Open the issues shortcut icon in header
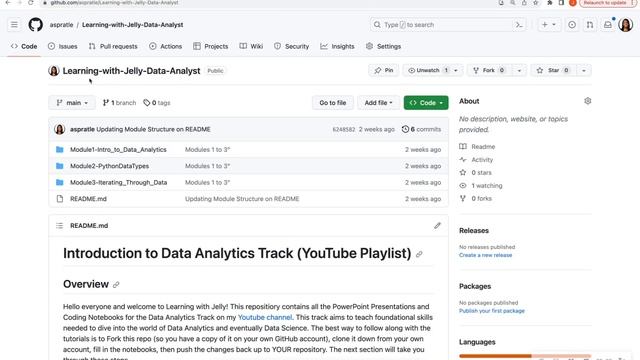The width and height of the screenshot is (640, 360). 572,25
